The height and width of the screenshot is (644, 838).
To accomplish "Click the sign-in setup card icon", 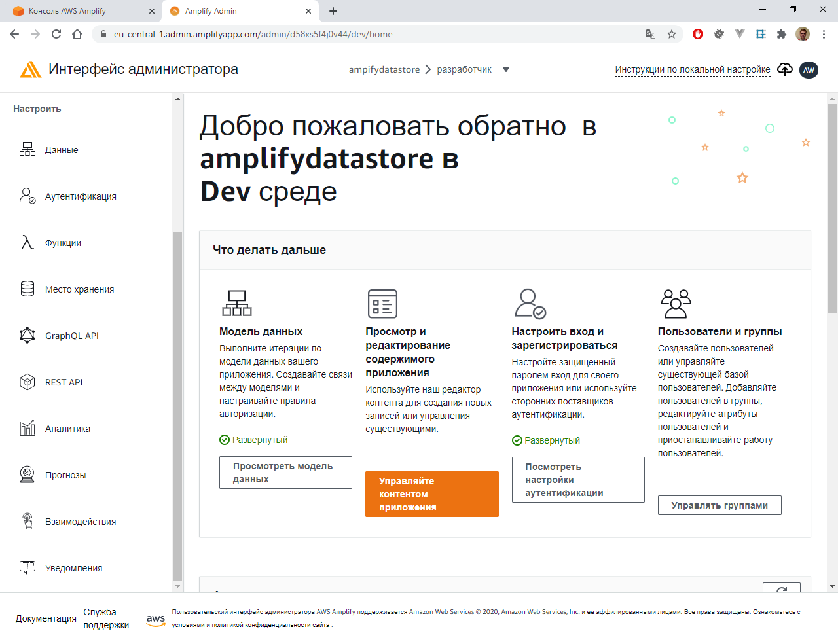I will tap(530, 304).
